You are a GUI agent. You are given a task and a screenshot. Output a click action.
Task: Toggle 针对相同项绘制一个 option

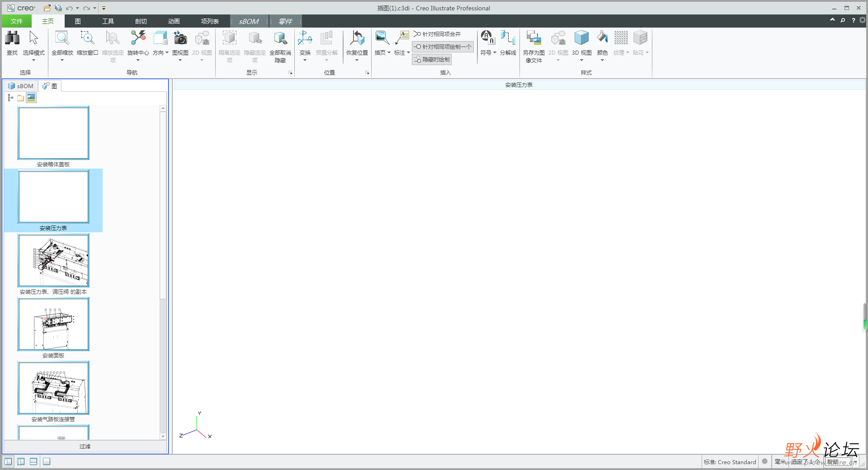pyautogui.click(x=443, y=47)
